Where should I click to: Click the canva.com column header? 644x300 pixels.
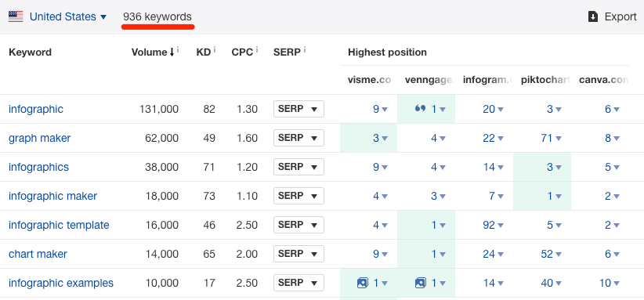tap(604, 80)
